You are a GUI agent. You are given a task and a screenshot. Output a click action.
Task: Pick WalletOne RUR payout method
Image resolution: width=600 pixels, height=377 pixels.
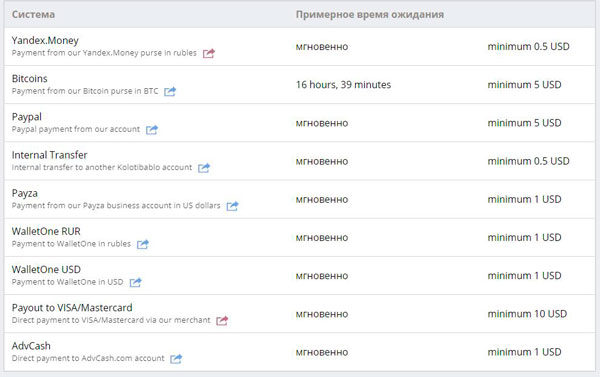coord(46,232)
